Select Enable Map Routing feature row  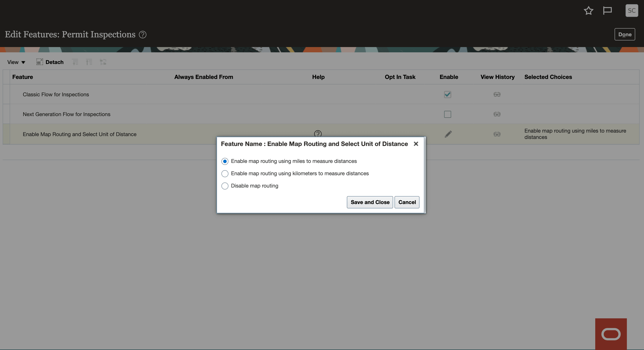[x=80, y=134]
